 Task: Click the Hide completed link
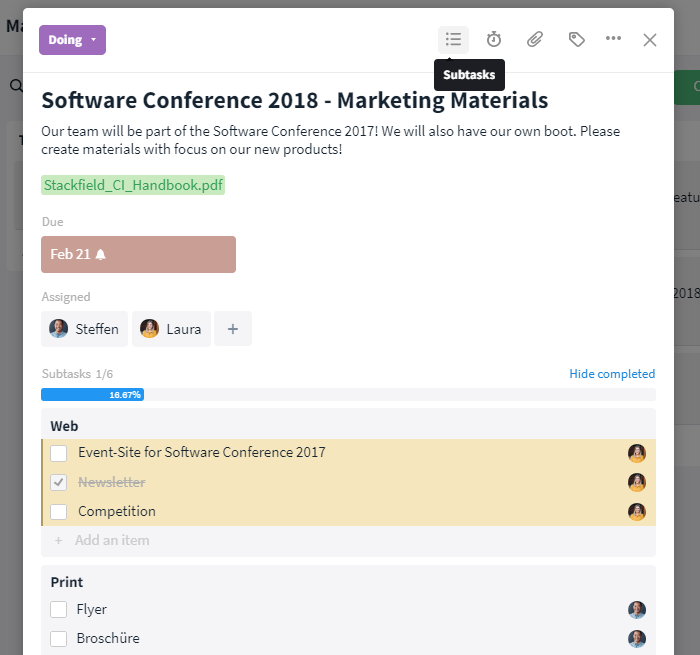(612, 374)
